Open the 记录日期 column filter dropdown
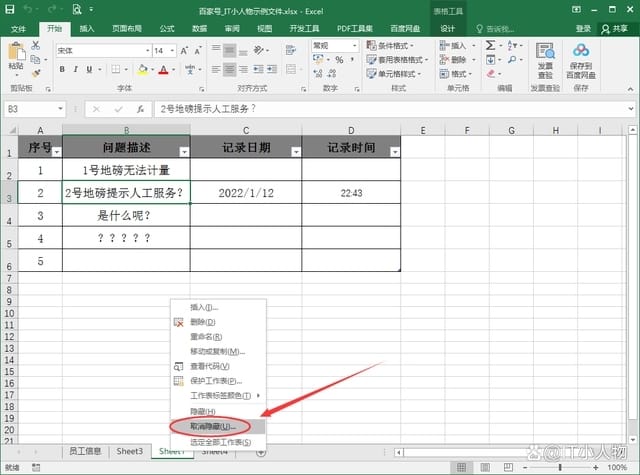Image resolution: width=640 pixels, height=475 pixels. (x=294, y=151)
